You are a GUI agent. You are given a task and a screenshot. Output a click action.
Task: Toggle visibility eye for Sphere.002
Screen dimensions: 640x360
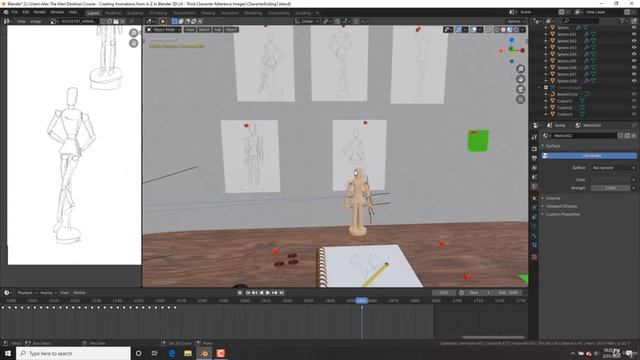[634, 41]
